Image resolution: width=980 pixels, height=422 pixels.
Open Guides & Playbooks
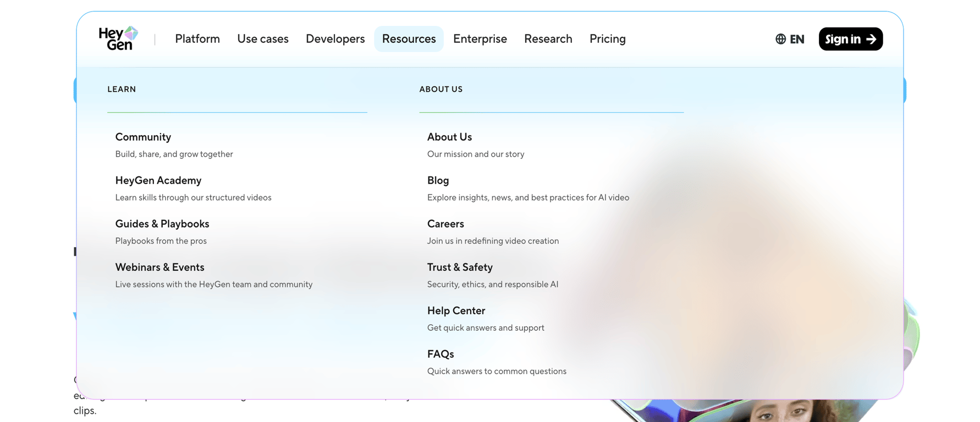[162, 224]
